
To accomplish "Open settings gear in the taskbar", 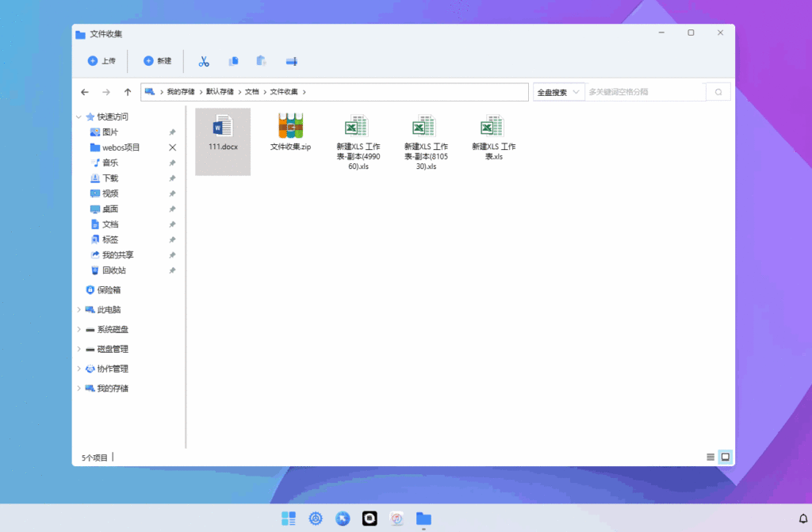I will (316, 519).
